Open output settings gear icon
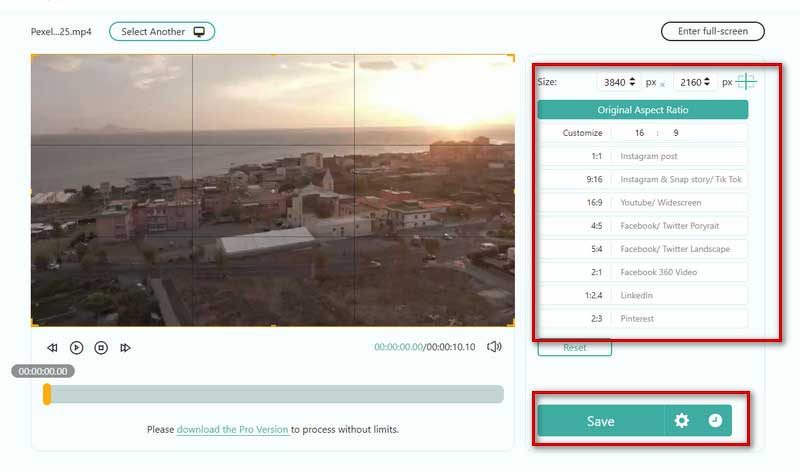This screenshot has height=472, width=800. (682, 421)
